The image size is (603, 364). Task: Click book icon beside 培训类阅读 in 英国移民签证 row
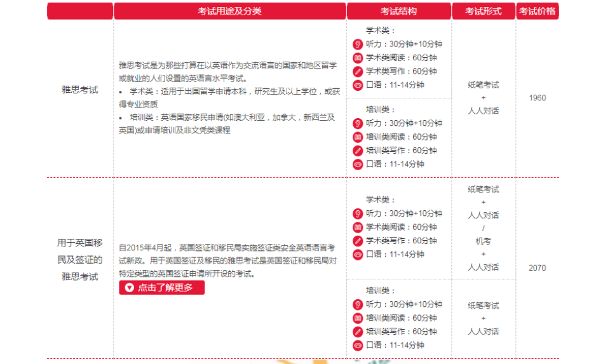point(358,318)
